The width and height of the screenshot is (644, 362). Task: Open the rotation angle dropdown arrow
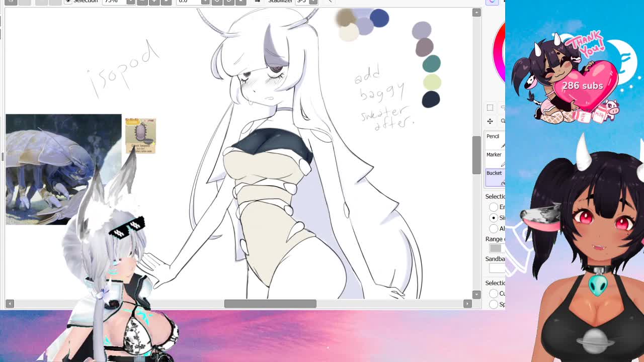click(205, 2)
